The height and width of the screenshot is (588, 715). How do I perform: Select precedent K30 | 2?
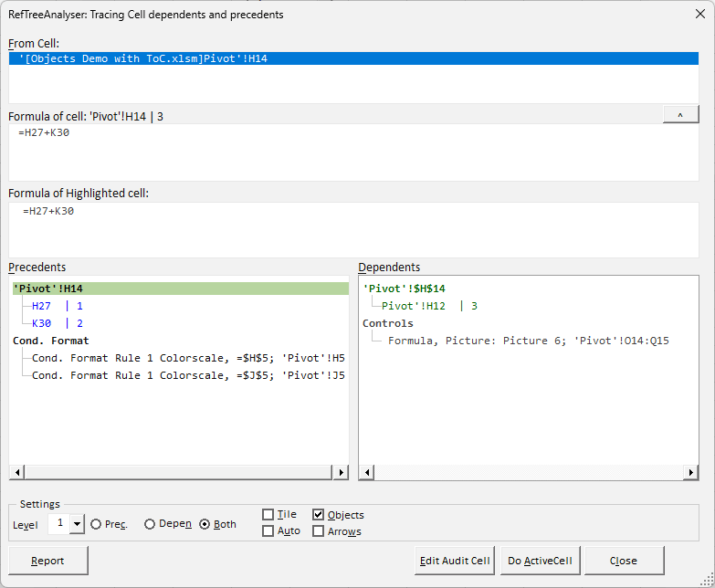pyautogui.click(x=57, y=323)
